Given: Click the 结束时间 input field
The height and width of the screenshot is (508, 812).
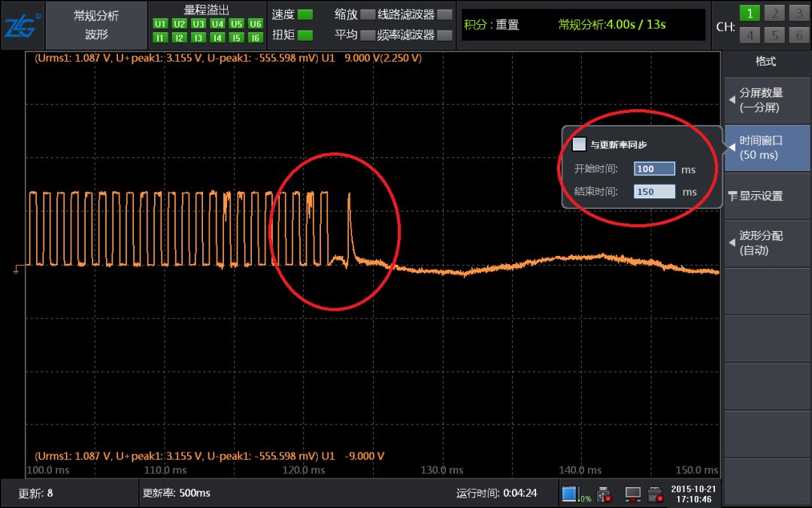Looking at the screenshot, I should coord(654,192).
